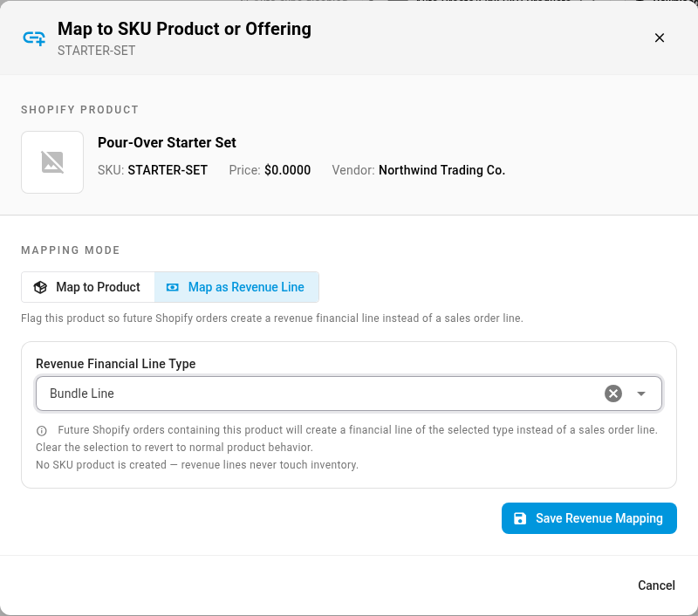Click the Revenue Financial Line Type field

[349, 394]
